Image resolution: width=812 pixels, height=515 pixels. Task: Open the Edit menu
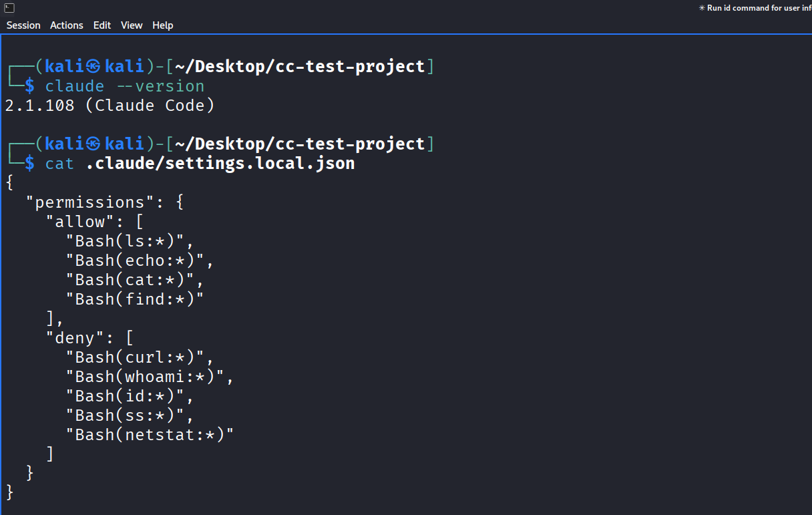point(101,25)
